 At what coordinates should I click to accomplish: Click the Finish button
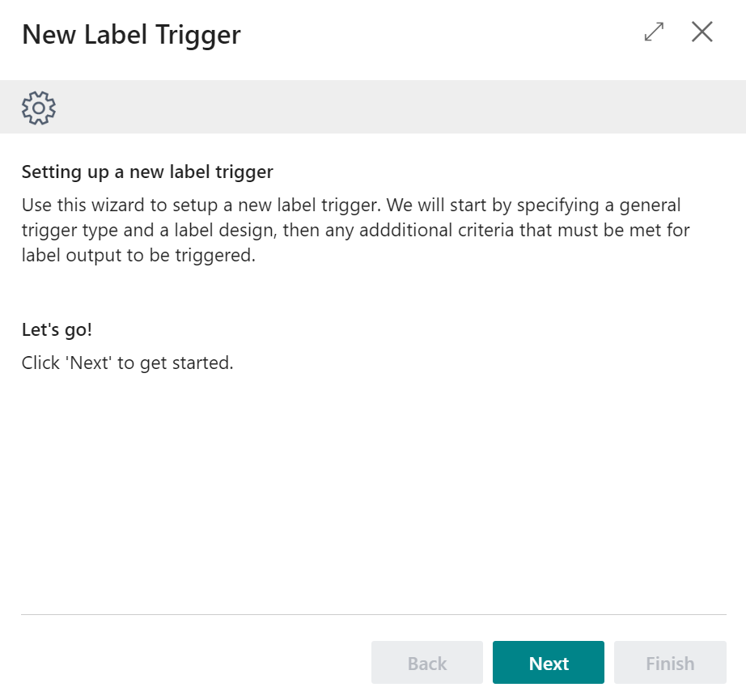(x=669, y=662)
